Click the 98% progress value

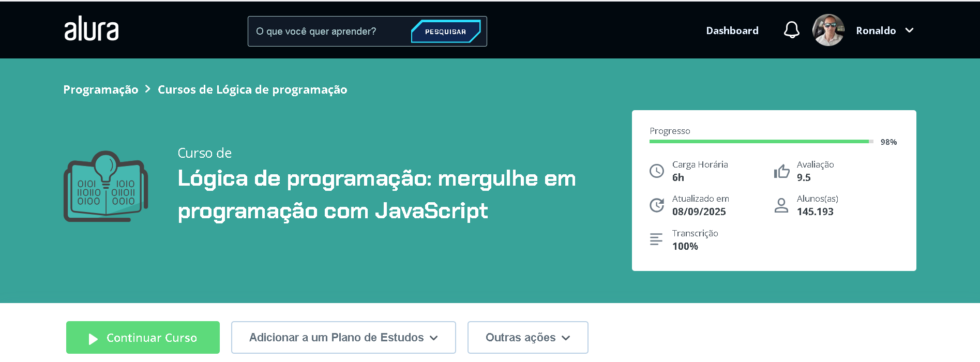pyautogui.click(x=888, y=142)
